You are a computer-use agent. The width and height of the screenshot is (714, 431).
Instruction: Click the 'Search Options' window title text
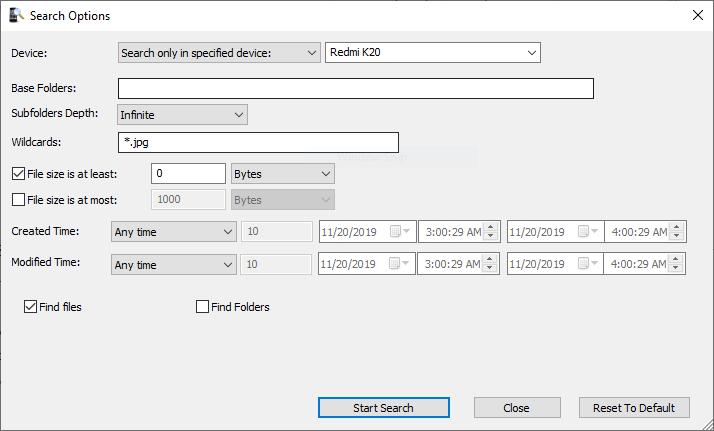pos(70,16)
